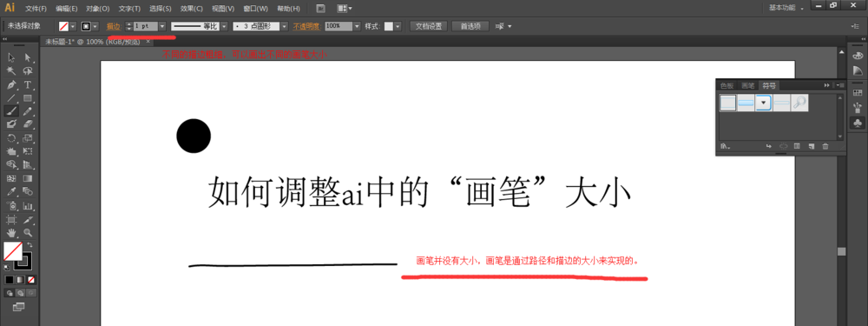The height and width of the screenshot is (326, 868).
Task: Select the Symbol Sprayer tool
Action: (x=11, y=206)
